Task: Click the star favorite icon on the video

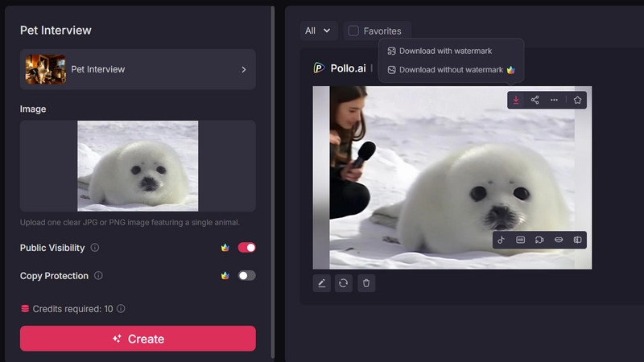Action: (x=578, y=100)
